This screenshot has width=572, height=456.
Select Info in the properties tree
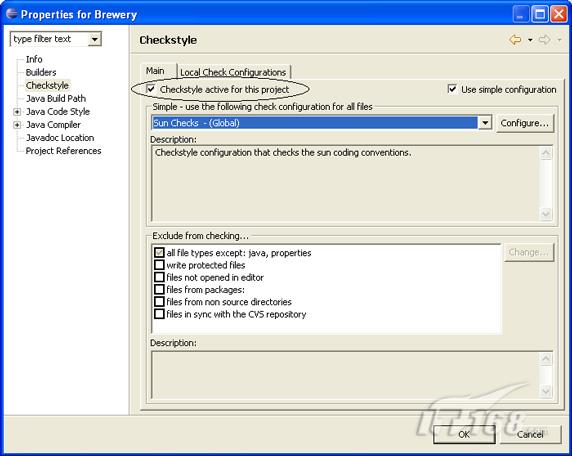tap(34, 59)
